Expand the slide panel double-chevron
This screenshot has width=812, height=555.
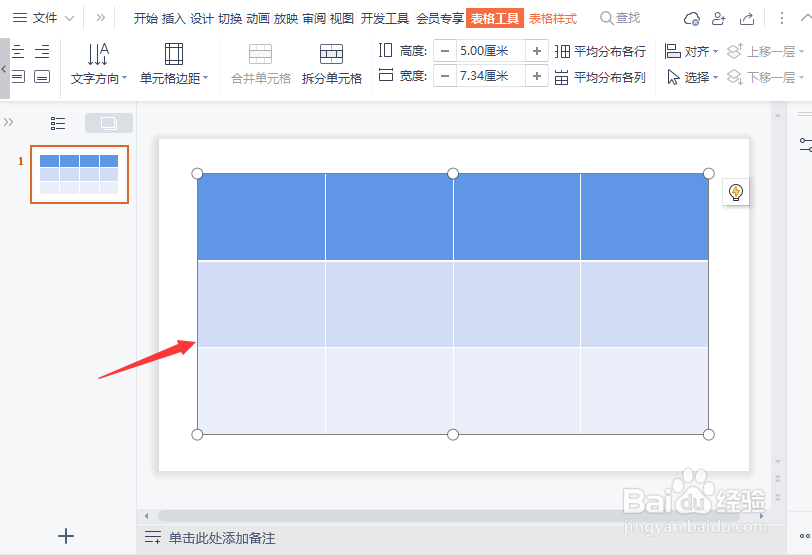[8, 122]
